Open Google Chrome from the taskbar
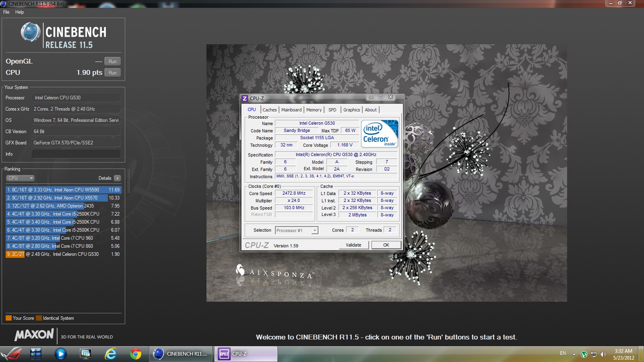Image resolution: width=644 pixels, height=362 pixels. tap(136, 354)
